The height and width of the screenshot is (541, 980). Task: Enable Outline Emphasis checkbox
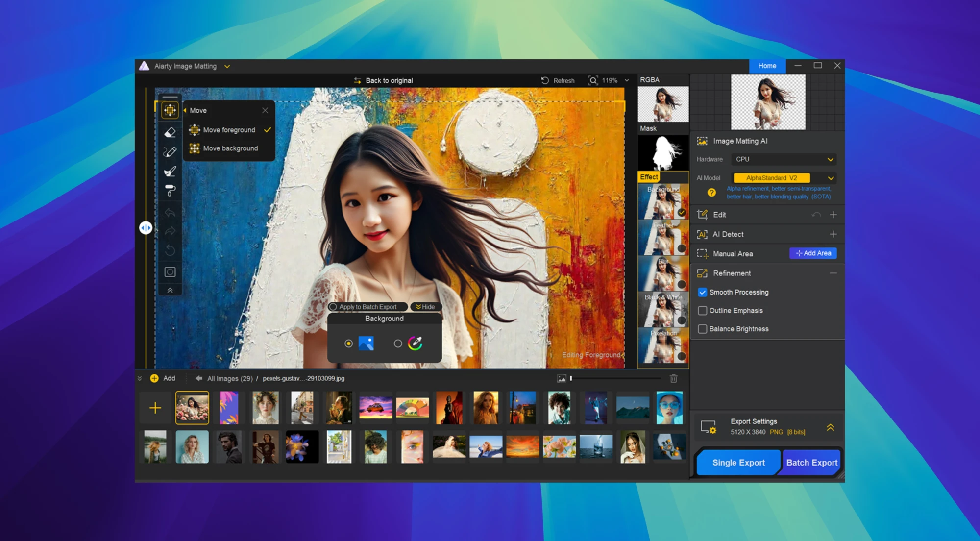point(702,311)
